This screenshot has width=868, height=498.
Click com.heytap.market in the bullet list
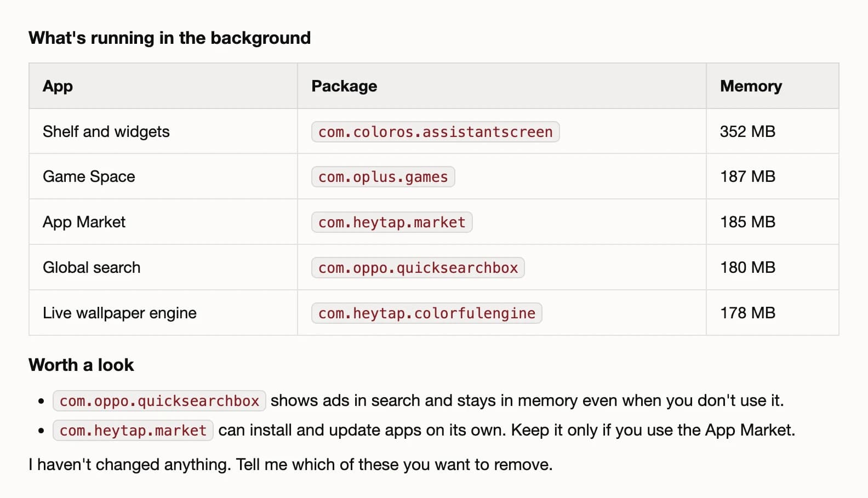(133, 431)
